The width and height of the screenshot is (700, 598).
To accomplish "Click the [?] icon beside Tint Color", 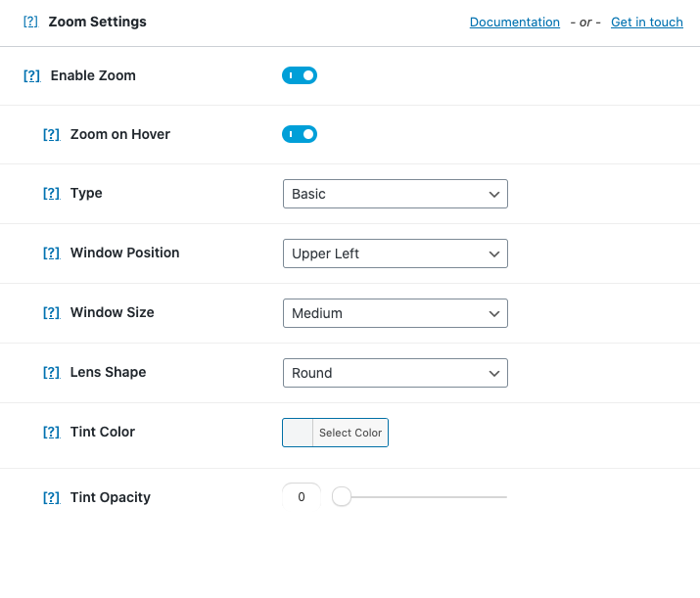I will 51,432.
